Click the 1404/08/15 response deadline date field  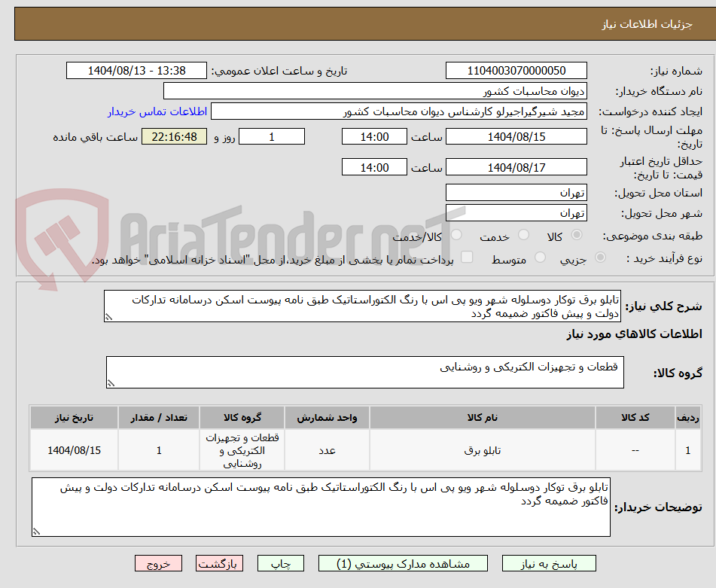pos(516,136)
